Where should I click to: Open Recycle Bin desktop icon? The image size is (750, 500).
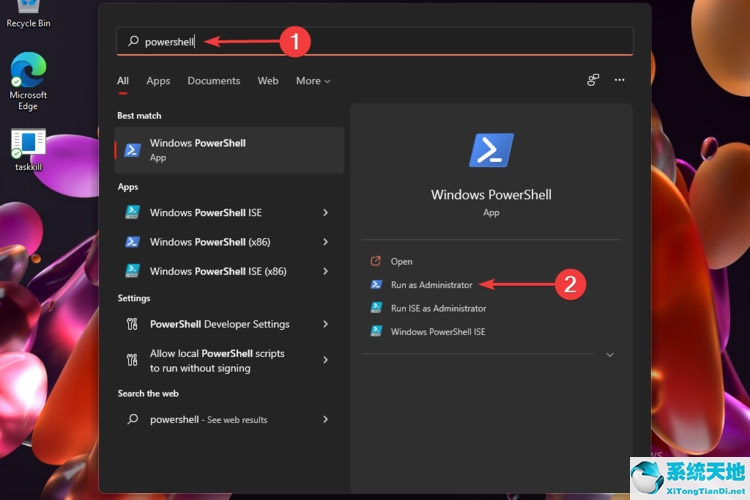click(28, 10)
